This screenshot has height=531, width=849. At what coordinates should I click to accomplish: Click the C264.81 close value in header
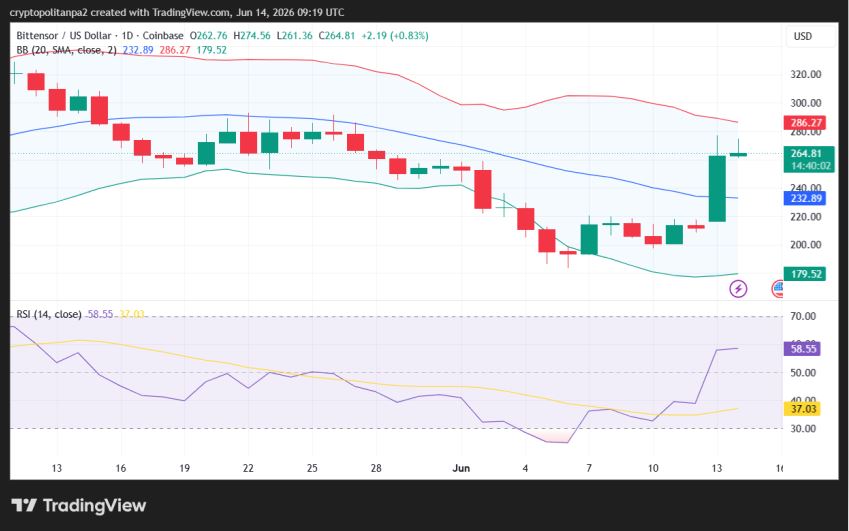tap(337, 36)
